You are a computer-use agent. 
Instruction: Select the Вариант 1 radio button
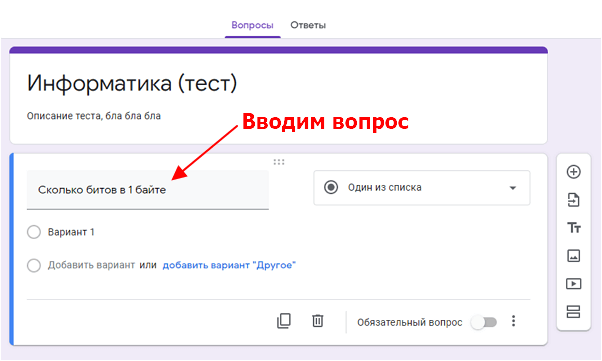tap(34, 232)
